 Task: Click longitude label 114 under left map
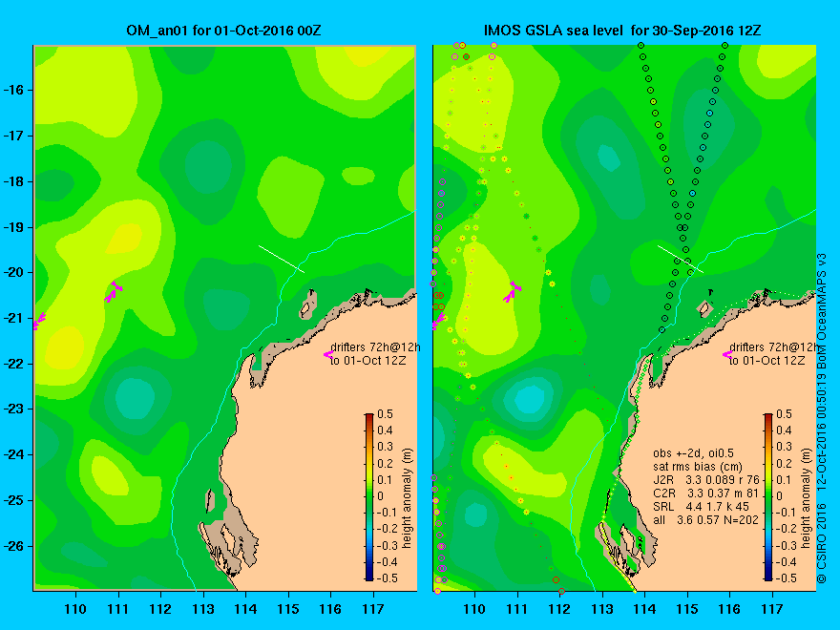[x=245, y=609]
